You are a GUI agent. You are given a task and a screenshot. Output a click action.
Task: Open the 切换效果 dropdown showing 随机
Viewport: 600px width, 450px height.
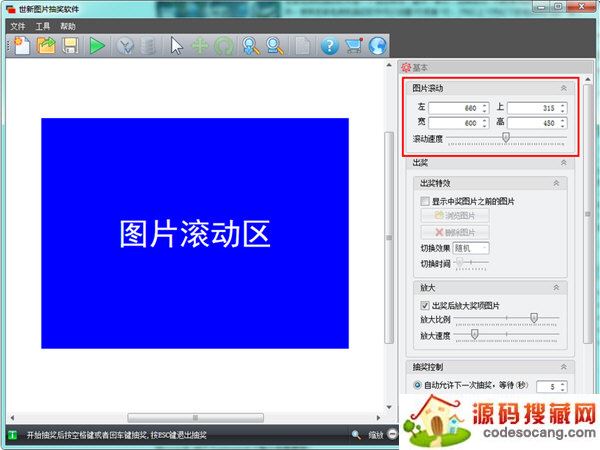471,248
